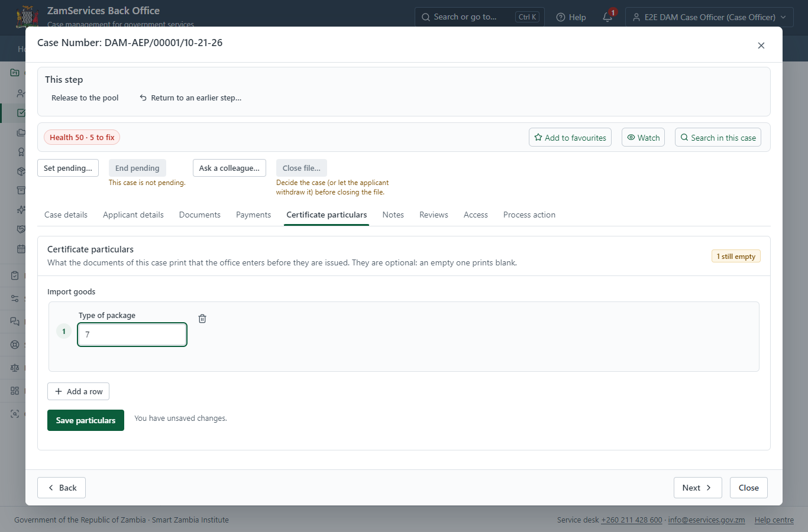808x532 pixels.
Task: Watch this case
Action: click(x=643, y=137)
